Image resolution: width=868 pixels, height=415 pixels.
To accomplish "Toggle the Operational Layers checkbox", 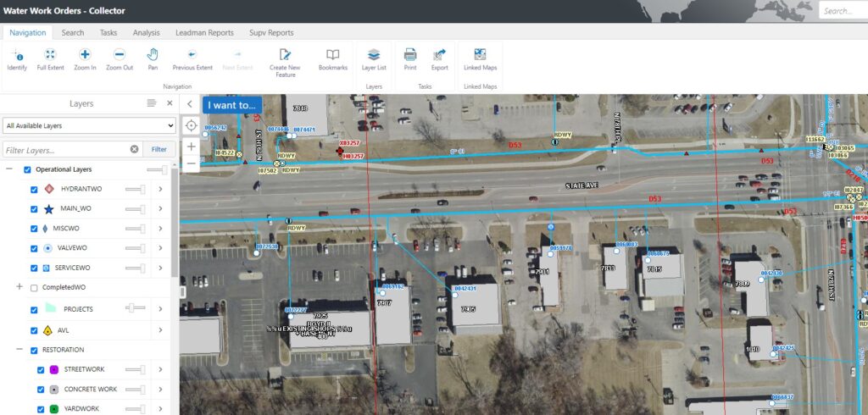I will pyautogui.click(x=27, y=170).
